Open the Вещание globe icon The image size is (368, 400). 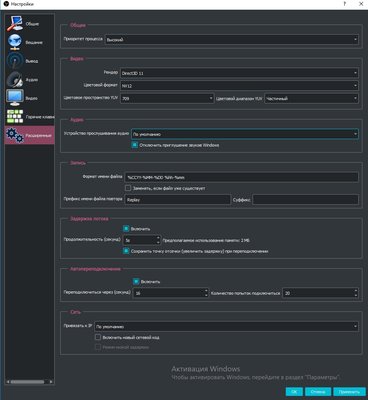15,42
